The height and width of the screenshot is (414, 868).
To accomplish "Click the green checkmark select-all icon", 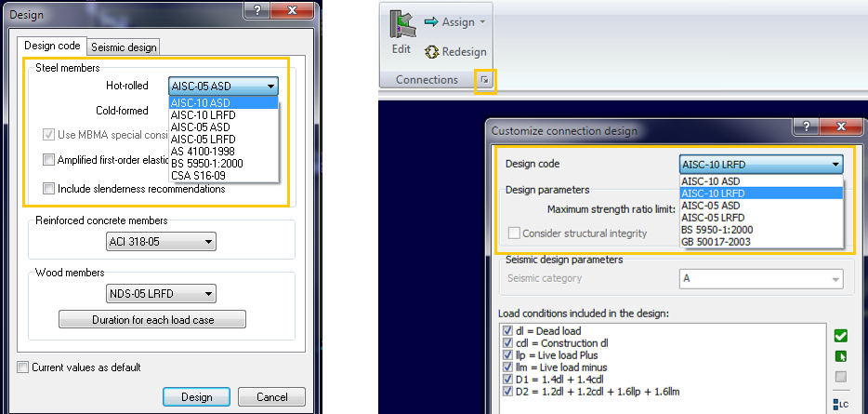I will point(841,336).
